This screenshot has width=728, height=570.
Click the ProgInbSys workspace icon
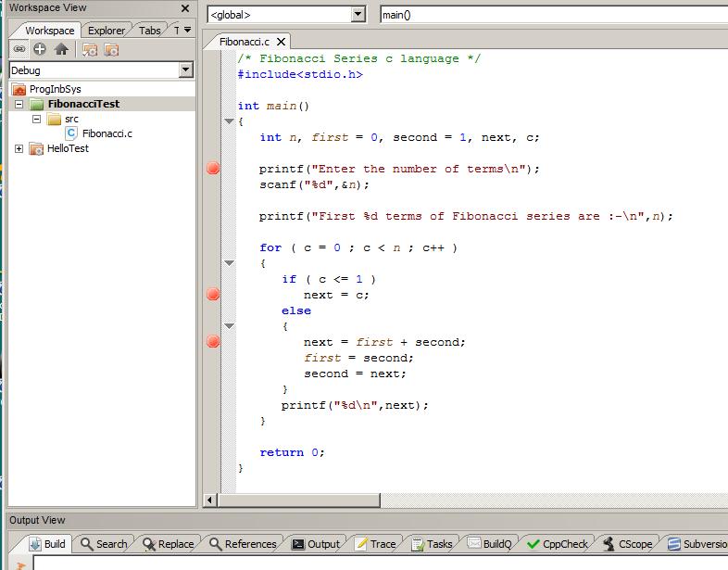tap(19, 89)
